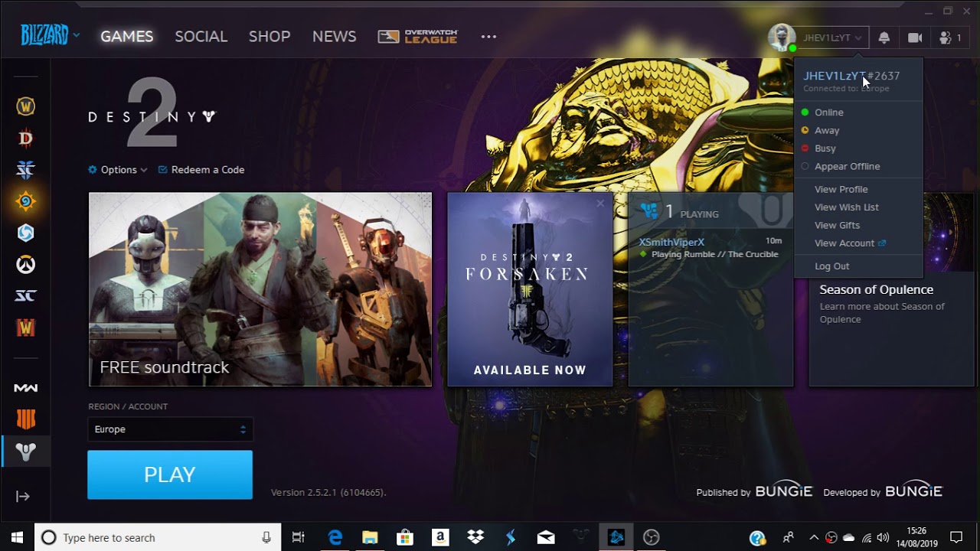Collapse the game sidebar with arrow icon
This screenshot has height=551, width=980.
[23, 496]
